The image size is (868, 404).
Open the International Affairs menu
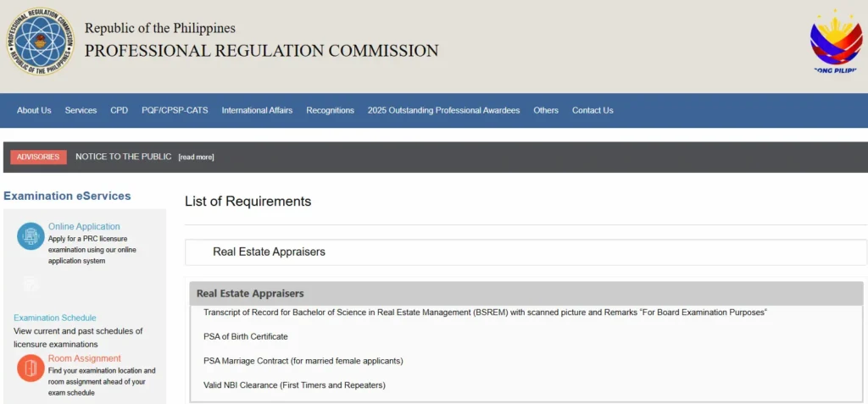[x=258, y=110]
